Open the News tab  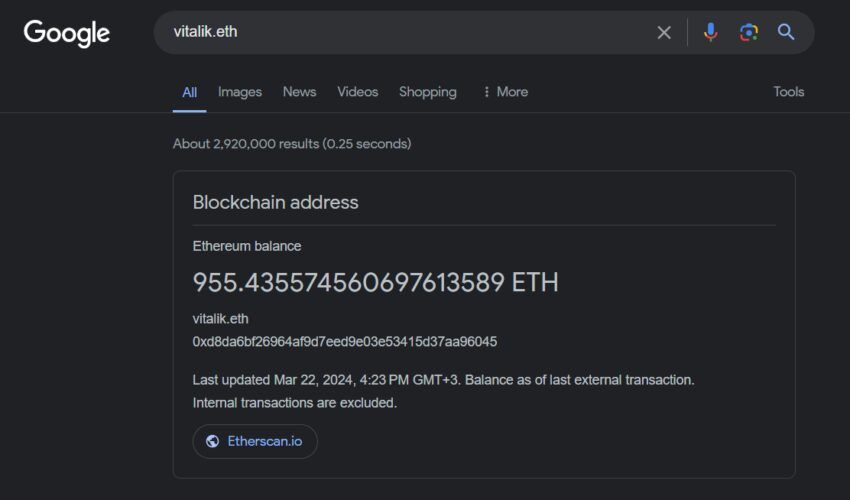click(299, 92)
